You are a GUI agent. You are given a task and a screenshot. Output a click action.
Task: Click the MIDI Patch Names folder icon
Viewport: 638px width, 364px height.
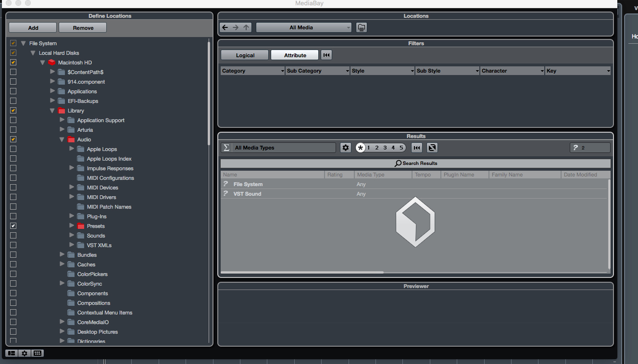click(81, 207)
